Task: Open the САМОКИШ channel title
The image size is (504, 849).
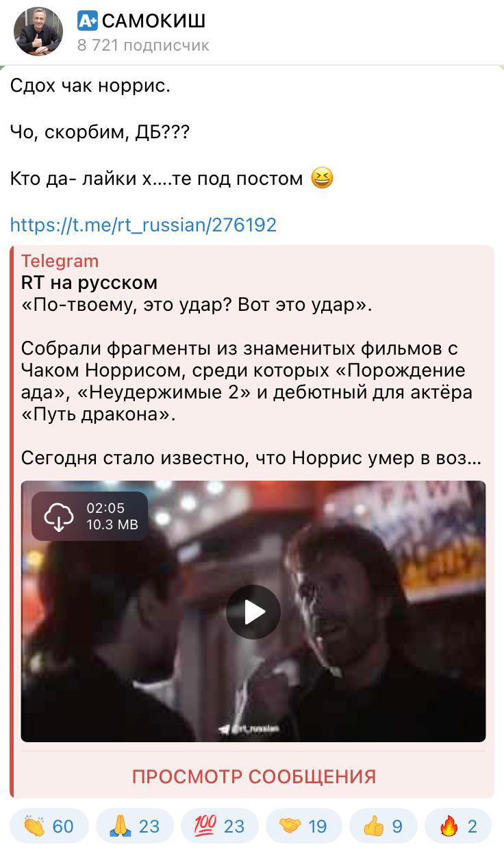Action: point(153,21)
